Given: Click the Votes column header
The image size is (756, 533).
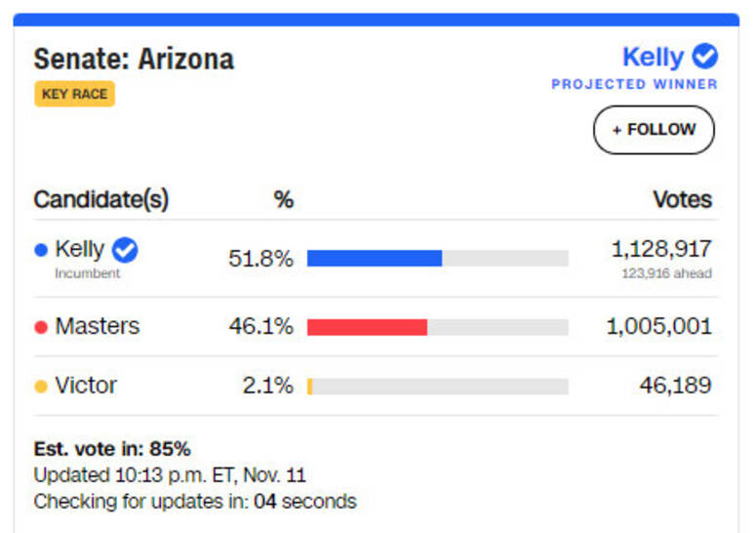Looking at the screenshot, I should [682, 200].
